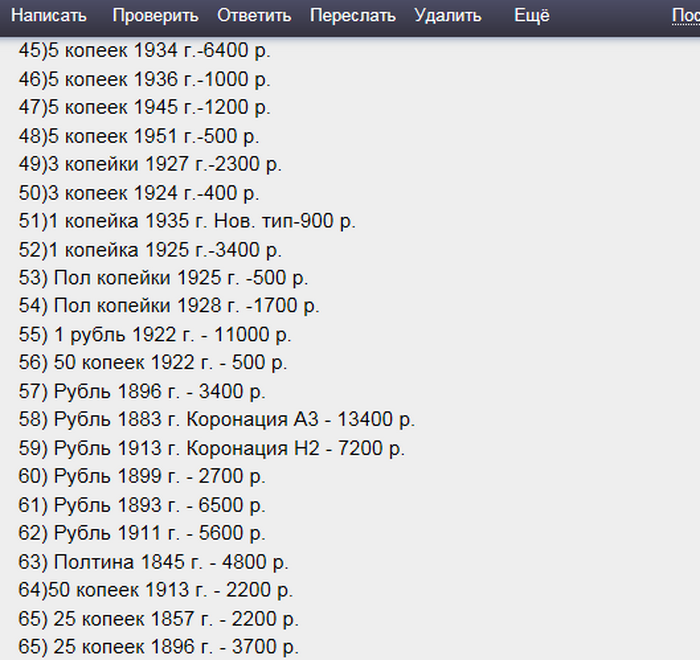Select the Пол копейки 1928 г. line
This screenshot has height=660, width=700.
coord(169,306)
